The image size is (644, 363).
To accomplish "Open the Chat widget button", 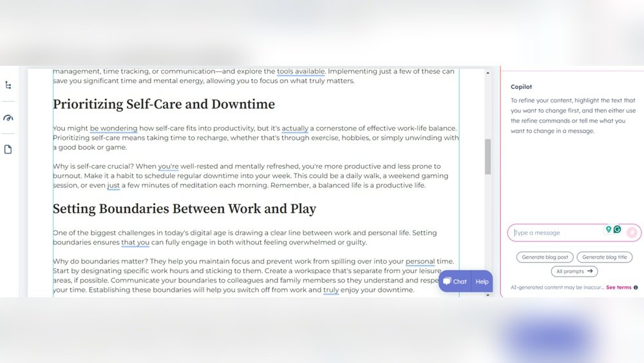I will tap(455, 281).
